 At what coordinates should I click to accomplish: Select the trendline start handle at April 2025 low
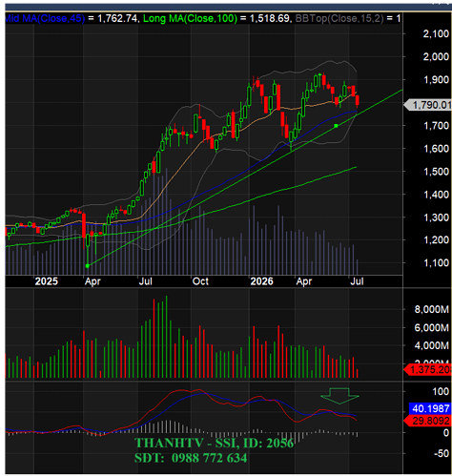pos(88,266)
